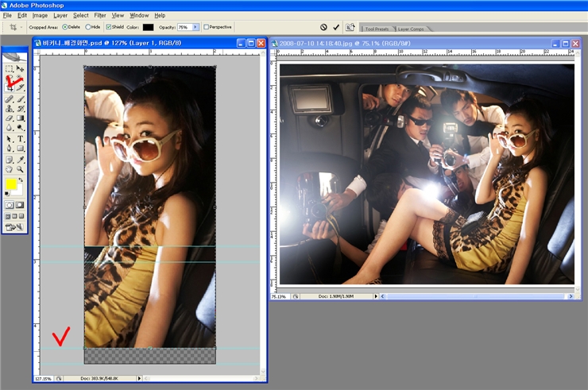Image resolution: width=588 pixels, height=390 pixels.
Task: Select the Clone Stamp tool
Action: tap(10, 109)
